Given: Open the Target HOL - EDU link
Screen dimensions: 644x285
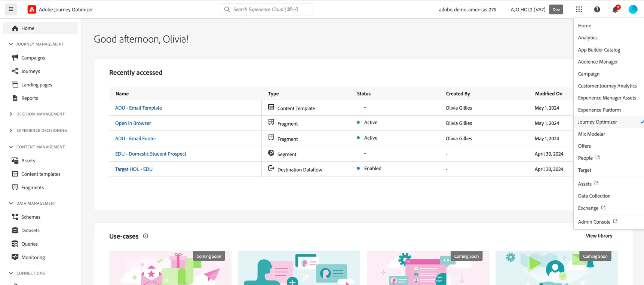Looking at the screenshot, I should click(134, 169).
